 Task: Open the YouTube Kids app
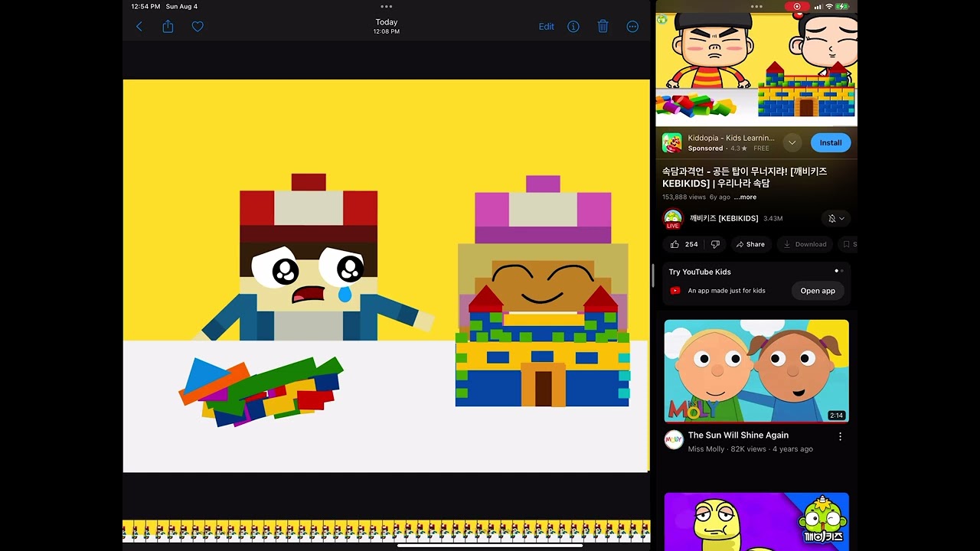818,291
